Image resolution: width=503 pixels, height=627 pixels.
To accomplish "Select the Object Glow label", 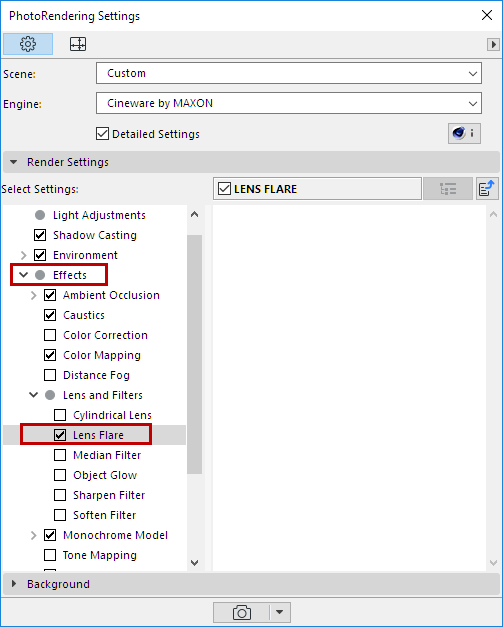I will tap(105, 475).
